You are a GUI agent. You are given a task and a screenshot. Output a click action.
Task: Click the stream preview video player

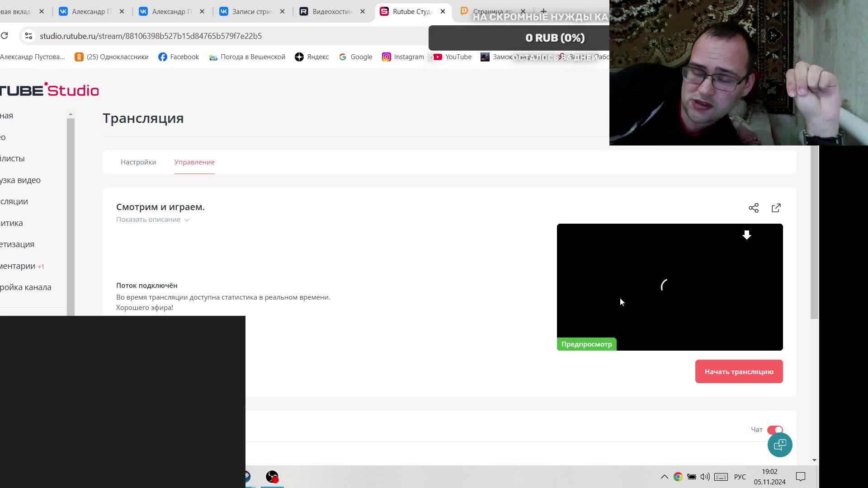[x=669, y=287]
